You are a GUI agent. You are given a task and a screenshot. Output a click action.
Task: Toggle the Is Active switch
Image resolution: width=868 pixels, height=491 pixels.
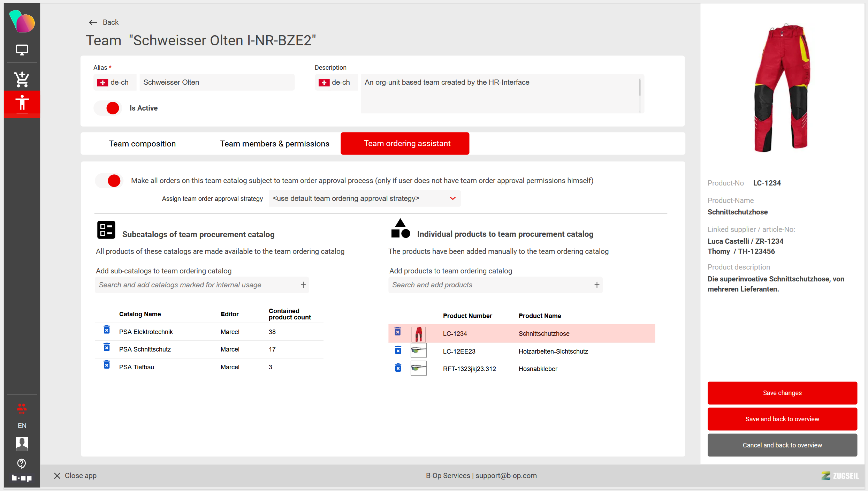coord(108,108)
